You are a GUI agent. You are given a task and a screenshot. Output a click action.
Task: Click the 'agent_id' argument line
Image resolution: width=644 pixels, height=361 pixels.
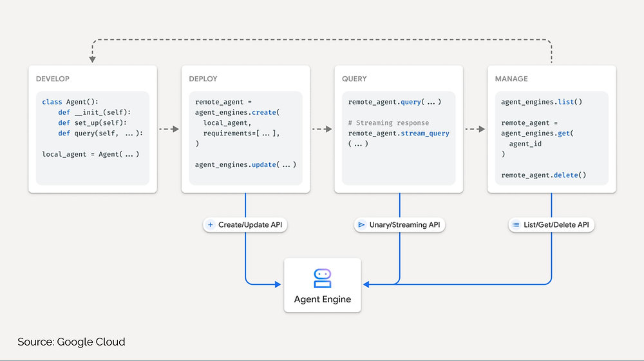(526, 144)
